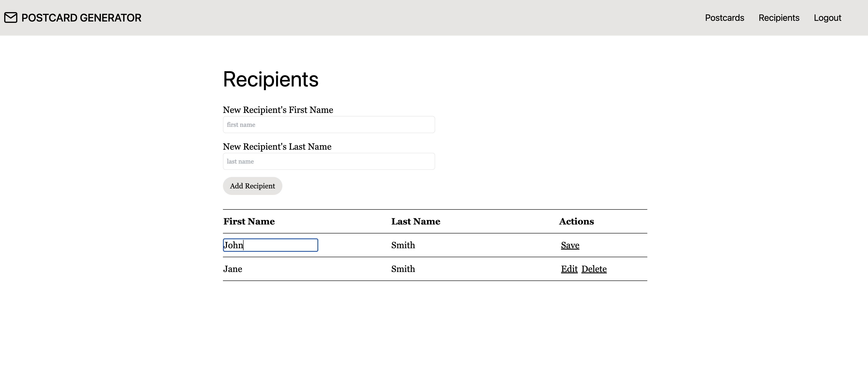
Task: Click Logout in the top bar
Action: (x=827, y=18)
